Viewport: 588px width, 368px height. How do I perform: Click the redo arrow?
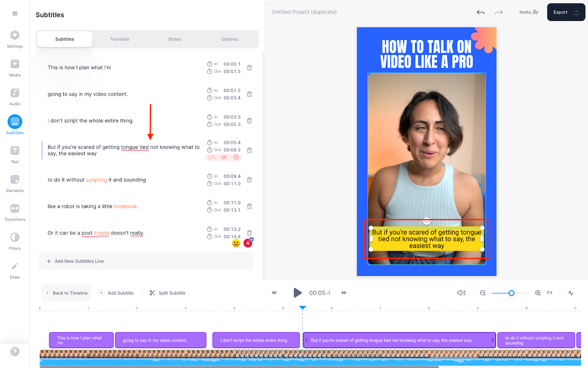499,12
